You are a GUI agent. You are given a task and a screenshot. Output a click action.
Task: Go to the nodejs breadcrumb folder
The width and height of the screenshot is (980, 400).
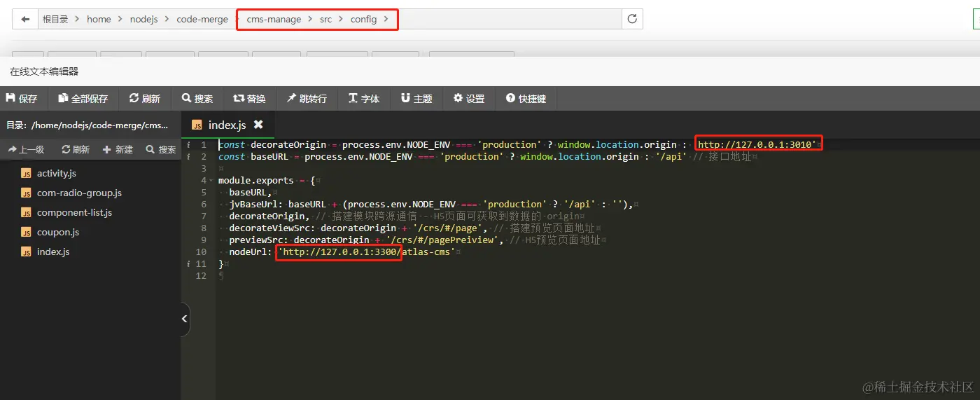click(x=144, y=19)
